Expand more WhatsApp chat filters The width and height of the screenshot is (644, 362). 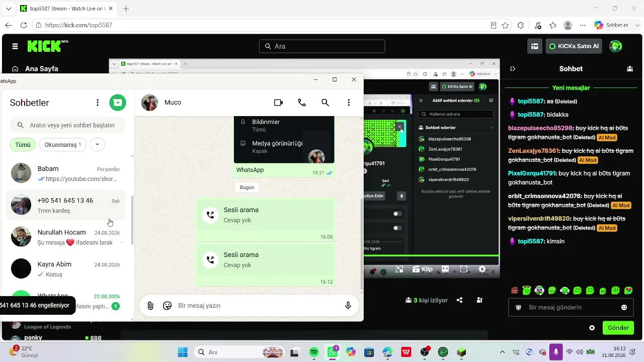[97, 145]
